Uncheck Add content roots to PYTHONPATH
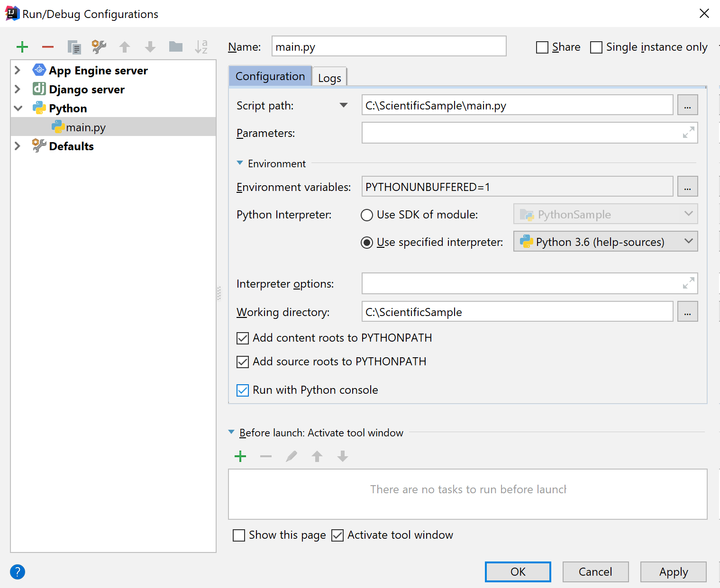The image size is (720, 588). point(243,338)
